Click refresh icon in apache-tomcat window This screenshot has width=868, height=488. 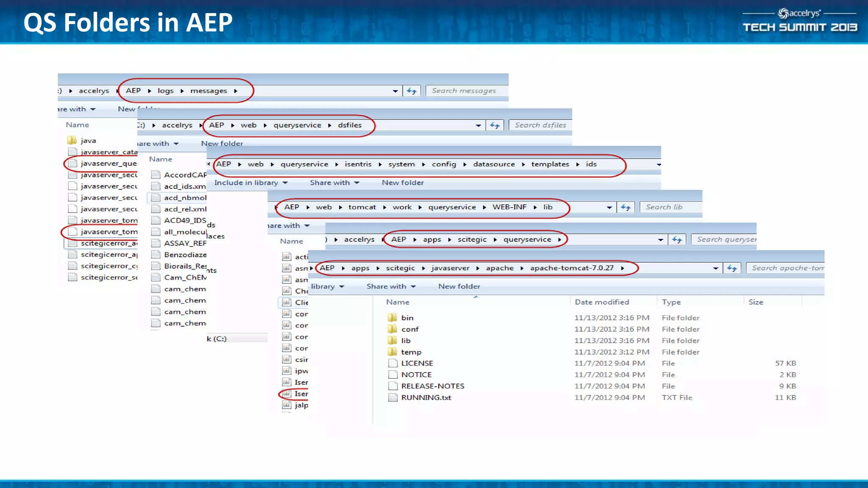click(732, 268)
